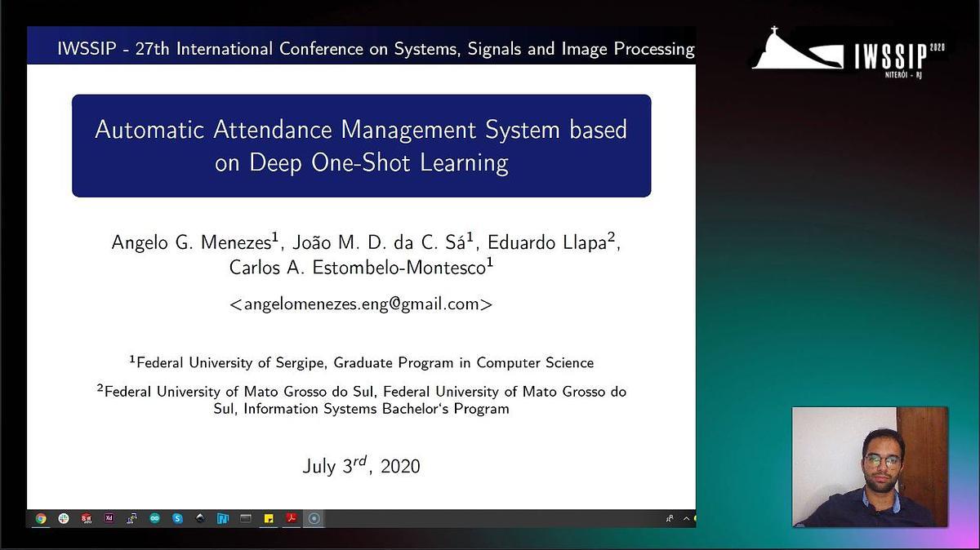Open Google Chrome from the taskbar
Screen dimensions: 980x550
click(41, 518)
